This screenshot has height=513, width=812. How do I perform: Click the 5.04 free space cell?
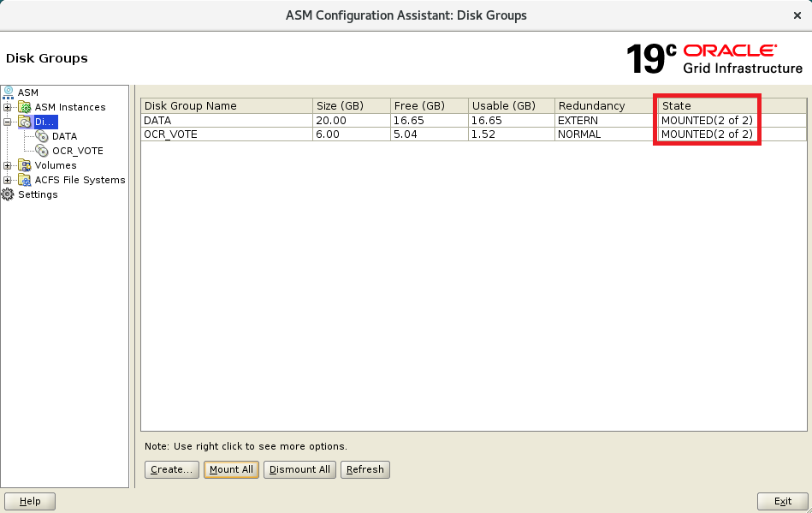coord(430,134)
